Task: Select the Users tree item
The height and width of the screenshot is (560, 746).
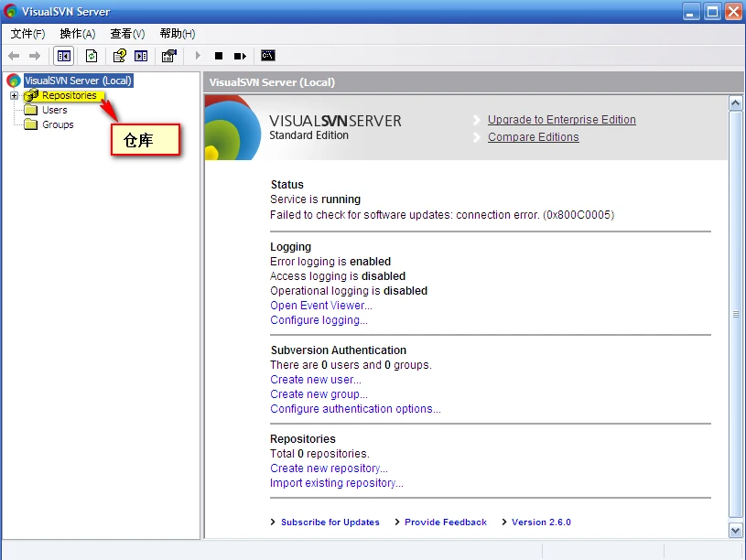Action: pos(55,110)
